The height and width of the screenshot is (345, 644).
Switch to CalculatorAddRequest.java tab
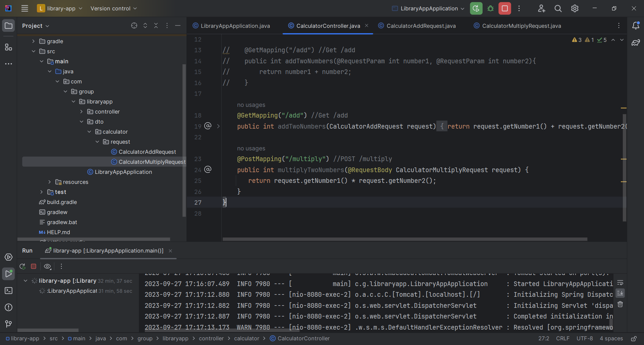(417, 26)
